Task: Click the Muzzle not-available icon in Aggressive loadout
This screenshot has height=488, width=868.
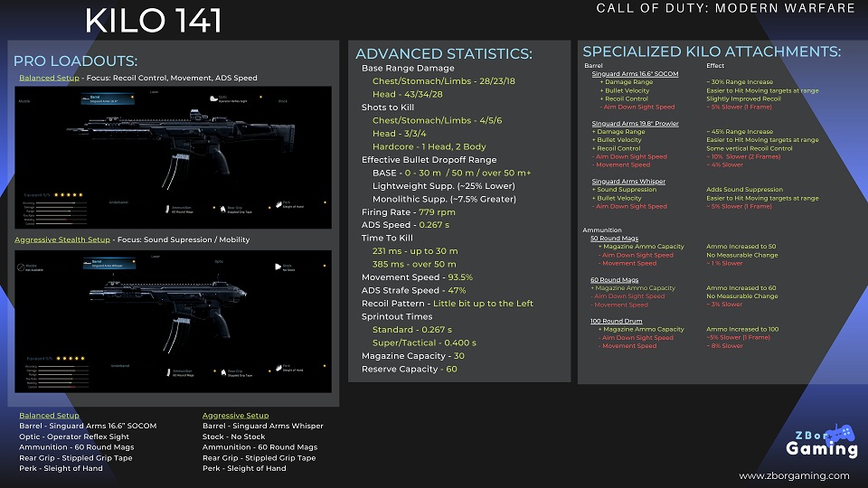Action: click(22, 267)
